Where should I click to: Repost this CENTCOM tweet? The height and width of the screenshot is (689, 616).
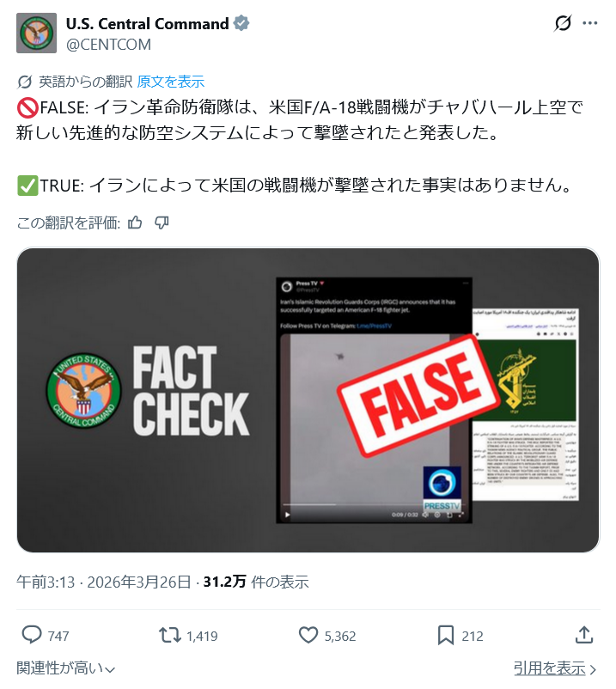tap(169, 636)
